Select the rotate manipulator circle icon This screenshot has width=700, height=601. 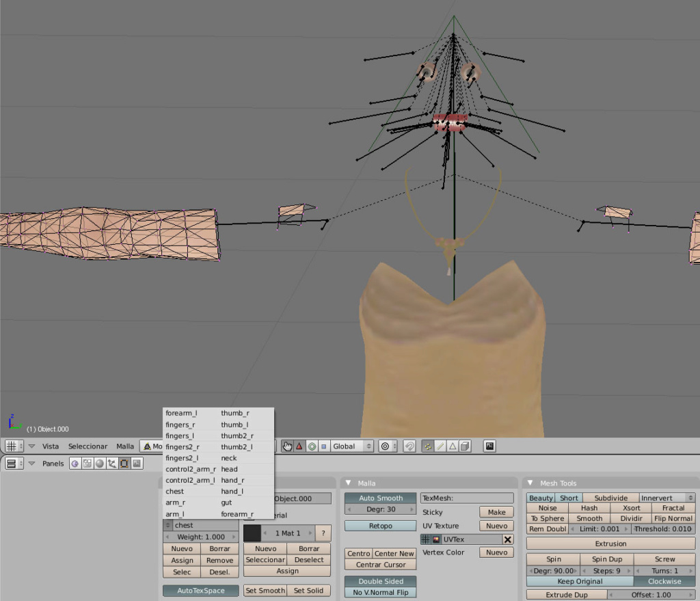click(312, 446)
